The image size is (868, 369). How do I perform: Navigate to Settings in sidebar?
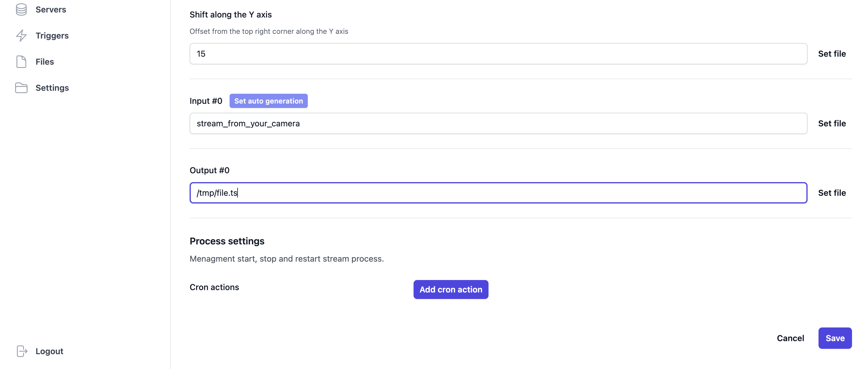point(52,88)
